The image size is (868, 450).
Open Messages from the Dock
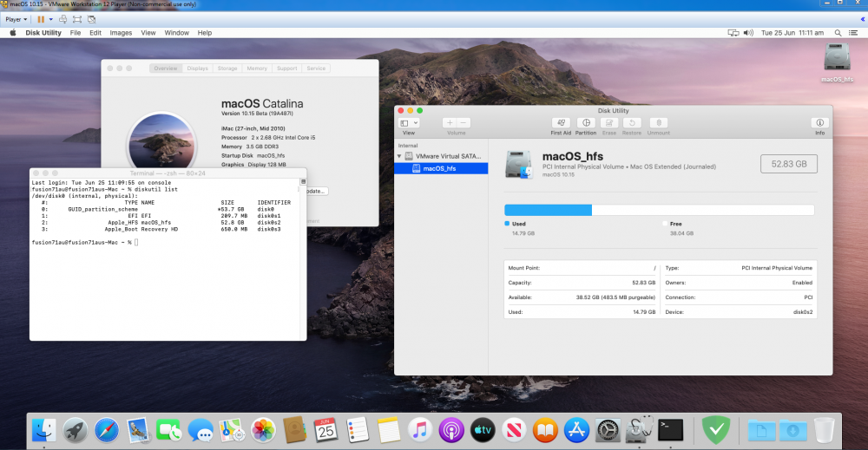coord(201,429)
